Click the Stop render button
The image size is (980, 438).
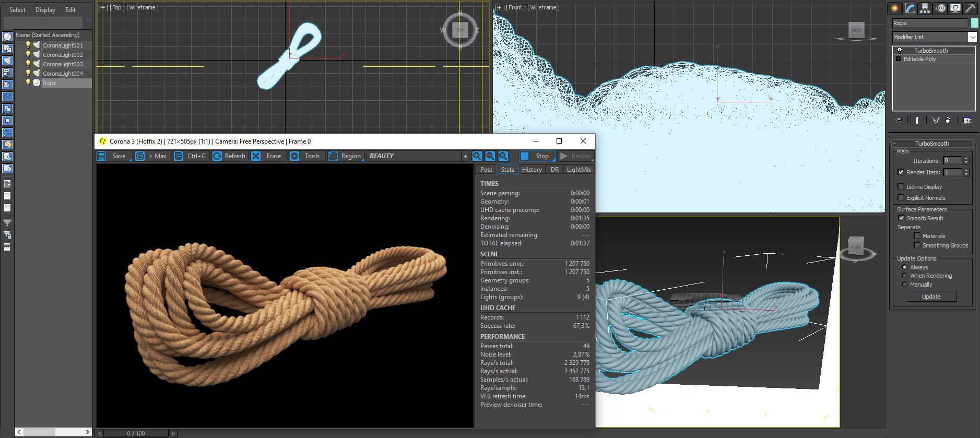537,156
